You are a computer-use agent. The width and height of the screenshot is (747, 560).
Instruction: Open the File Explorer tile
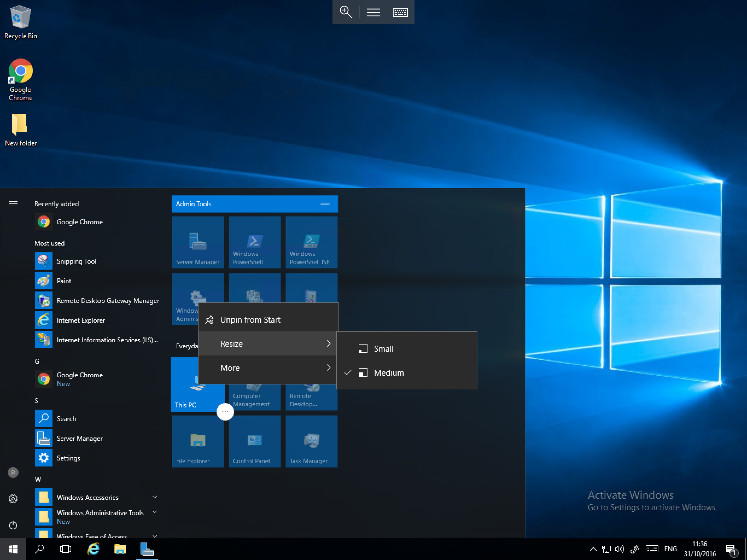pos(198,441)
